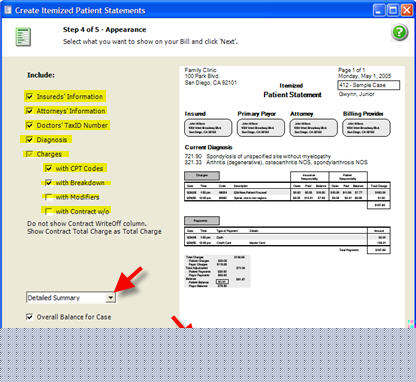Click the Attorney address box in preview
The height and width of the screenshot is (382, 416).
(313, 128)
